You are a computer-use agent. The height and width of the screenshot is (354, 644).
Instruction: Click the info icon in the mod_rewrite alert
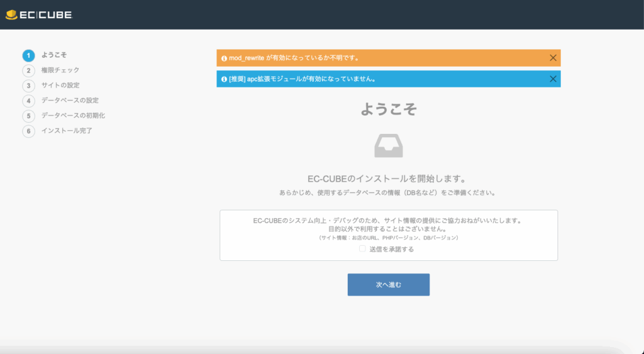point(224,58)
